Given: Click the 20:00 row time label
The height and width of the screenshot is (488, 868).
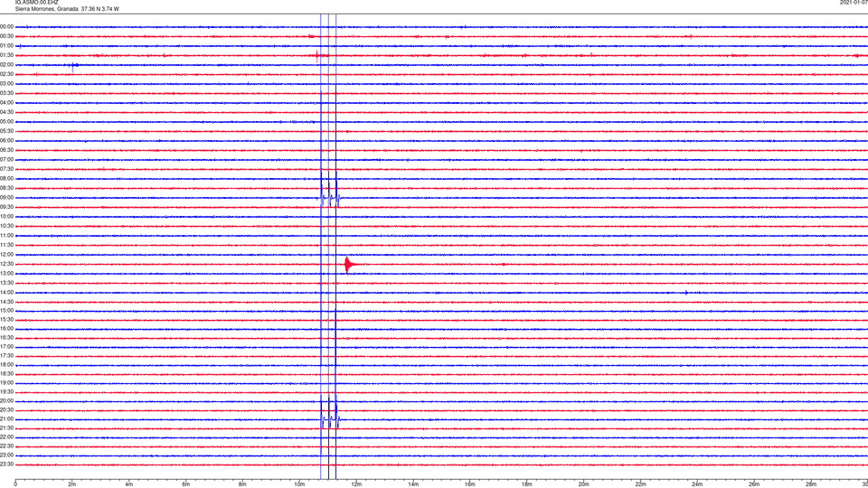Looking at the screenshot, I should [6, 400].
